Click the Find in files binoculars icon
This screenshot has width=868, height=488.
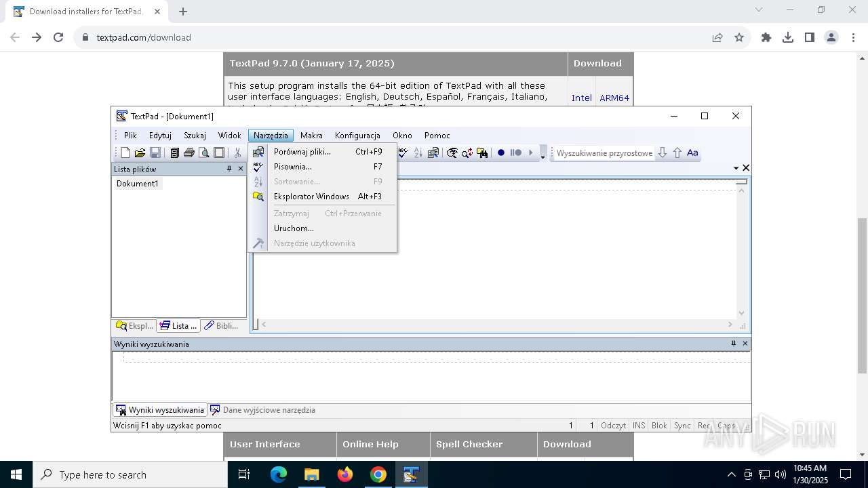[482, 153]
